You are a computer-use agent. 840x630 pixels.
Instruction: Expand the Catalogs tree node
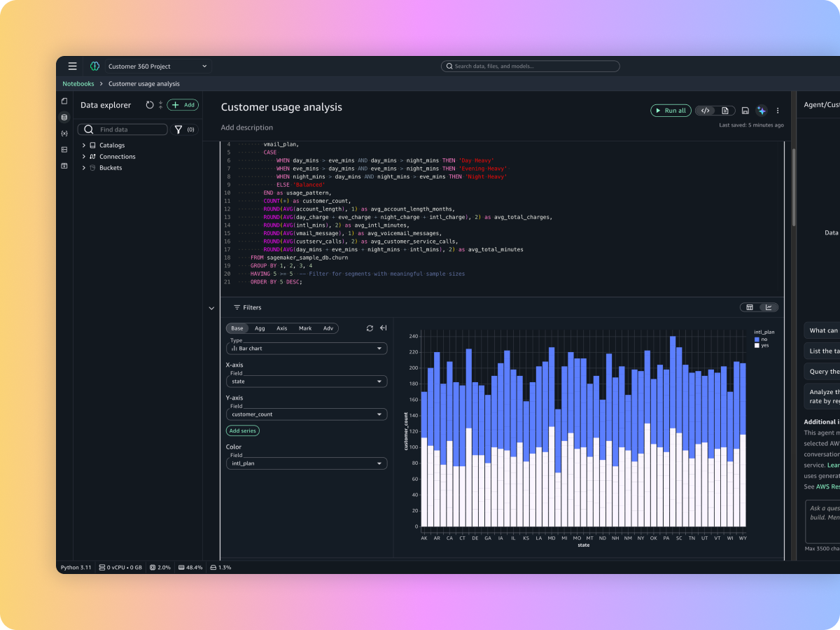click(84, 146)
